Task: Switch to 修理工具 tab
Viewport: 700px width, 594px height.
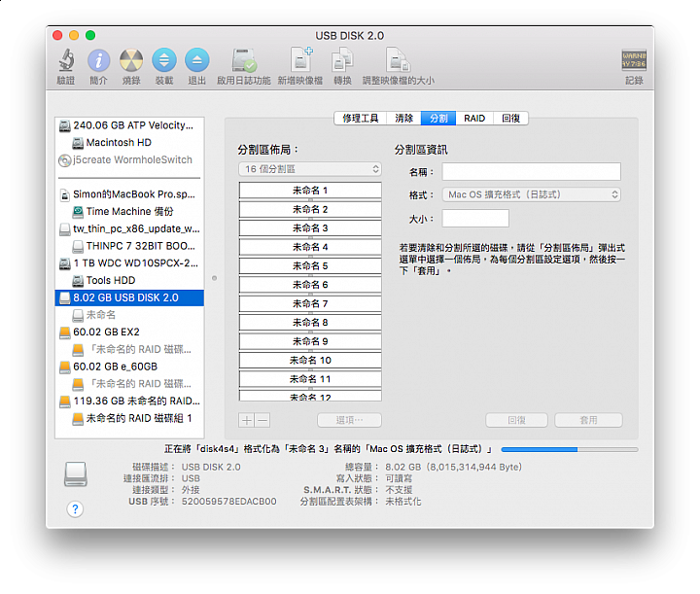Action: [x=361, y=119]
